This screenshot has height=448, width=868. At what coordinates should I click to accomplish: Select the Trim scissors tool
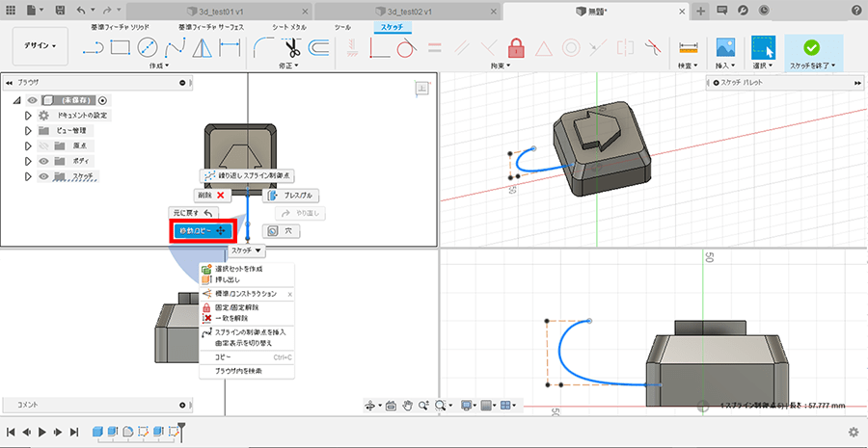[x=291, y=48]
